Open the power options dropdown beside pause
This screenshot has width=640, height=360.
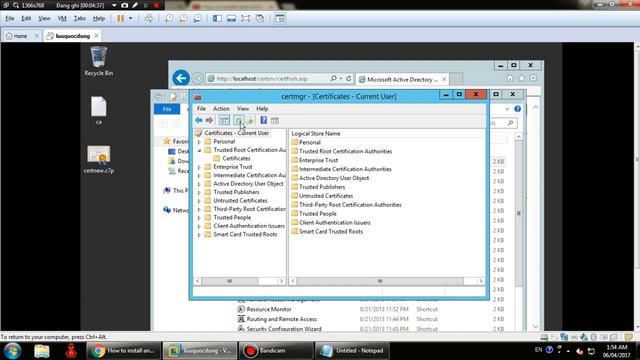pyautogui.click(x=131, y=18)
